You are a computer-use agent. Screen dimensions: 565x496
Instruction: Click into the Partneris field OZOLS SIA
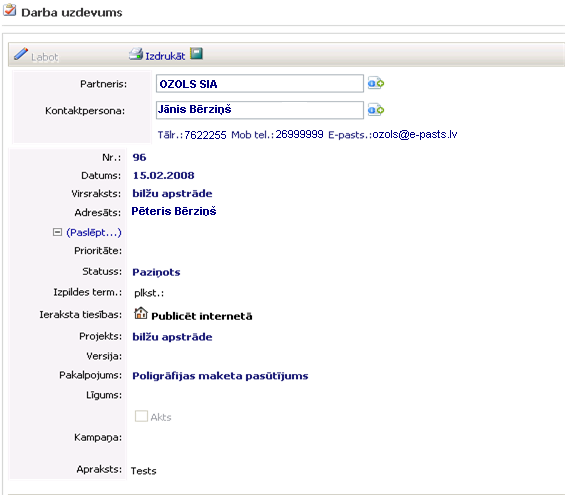tap(259, 84)
